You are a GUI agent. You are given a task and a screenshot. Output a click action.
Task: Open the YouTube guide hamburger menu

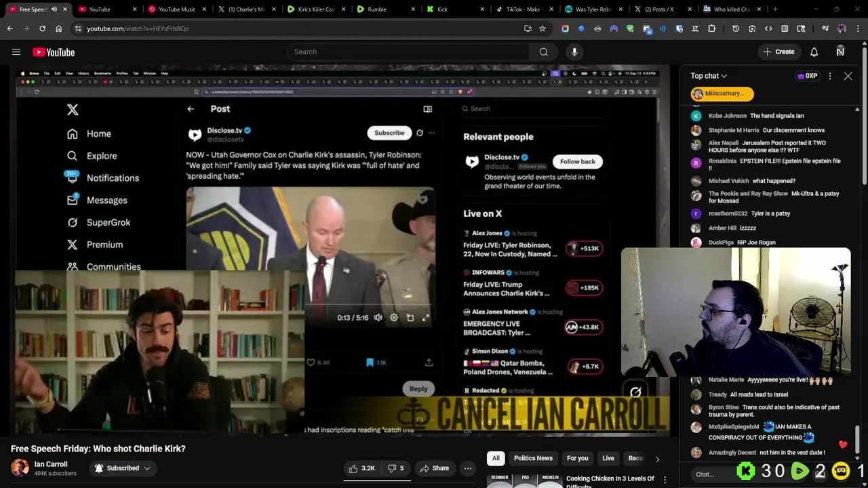coord(16,52)
